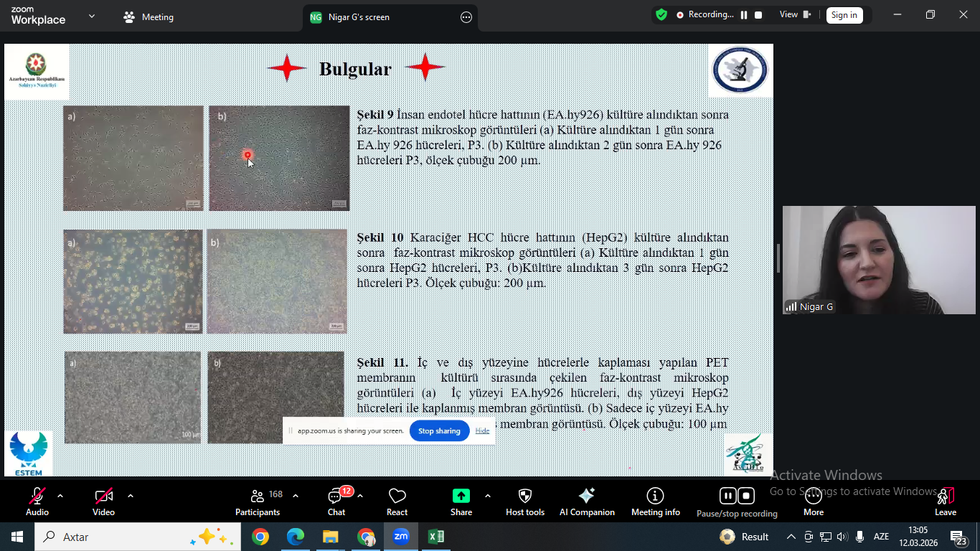Click Nigar G's video thumbnail
980x551 pixels.
(878, 260)
